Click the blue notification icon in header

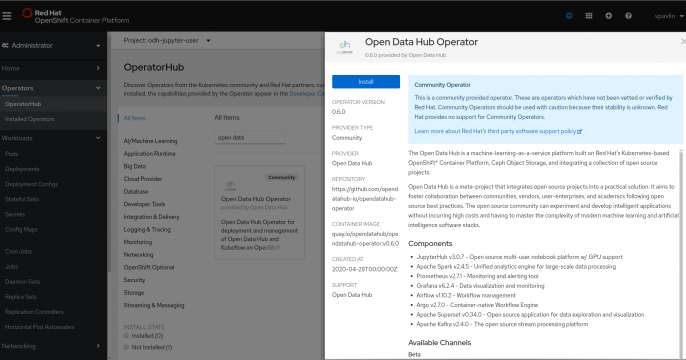(x=569, y=16)
